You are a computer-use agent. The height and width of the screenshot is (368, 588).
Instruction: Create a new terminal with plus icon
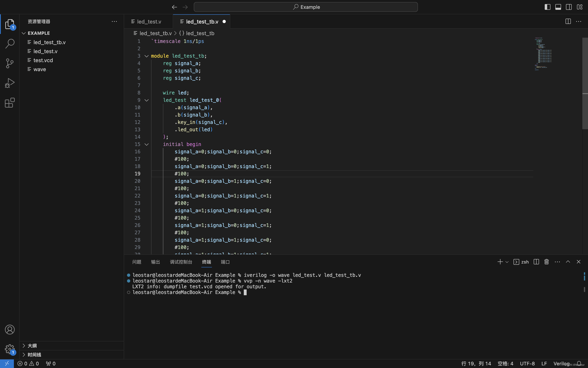[x=500, y=262]
